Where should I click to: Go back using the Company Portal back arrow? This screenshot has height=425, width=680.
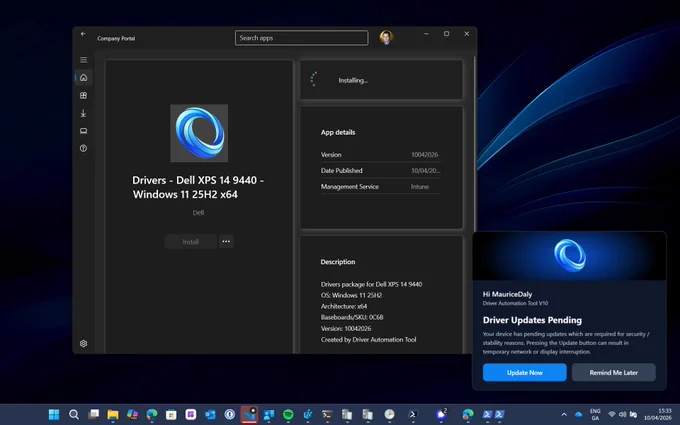coord(83,34)
